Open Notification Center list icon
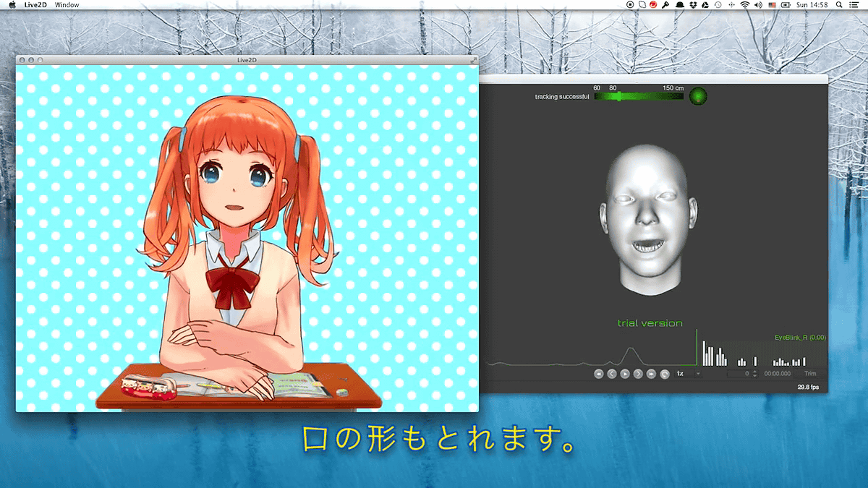Image resolution: width=868 pixels, height=488 pixels. point(854,5)
